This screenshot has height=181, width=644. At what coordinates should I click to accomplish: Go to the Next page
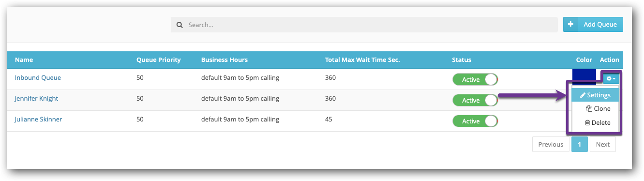pyautogui.click(x=602, y=144)
